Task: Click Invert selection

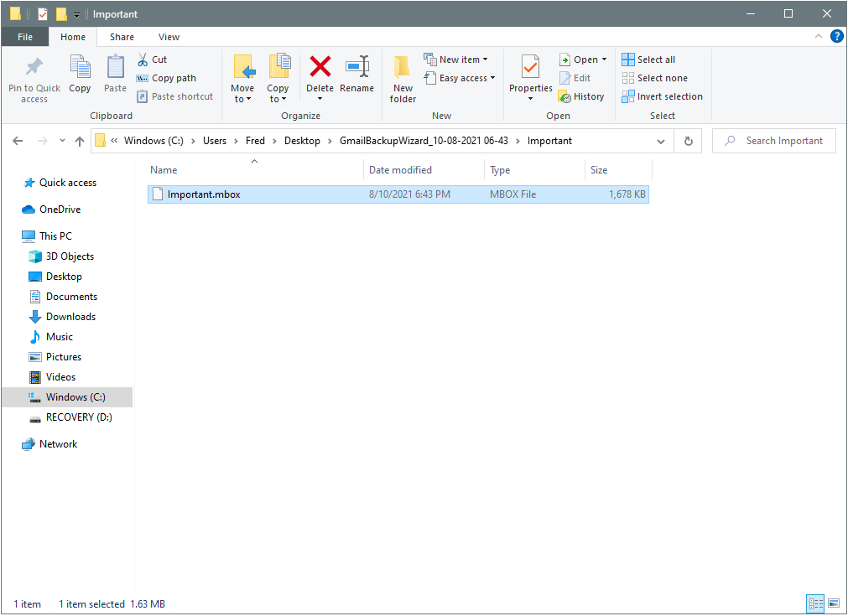Action: 662,96
